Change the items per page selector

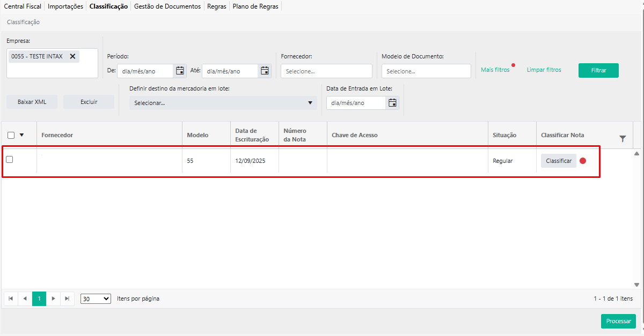96,298
